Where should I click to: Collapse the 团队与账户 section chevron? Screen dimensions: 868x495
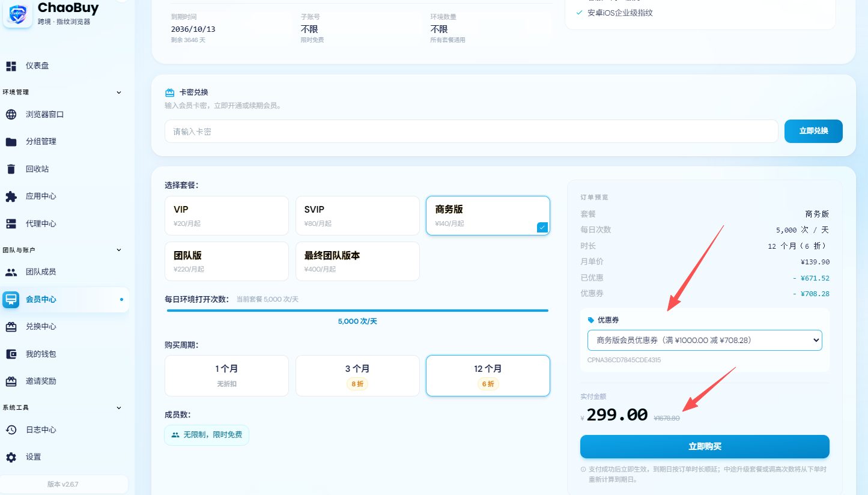click(x=118, y=250)
